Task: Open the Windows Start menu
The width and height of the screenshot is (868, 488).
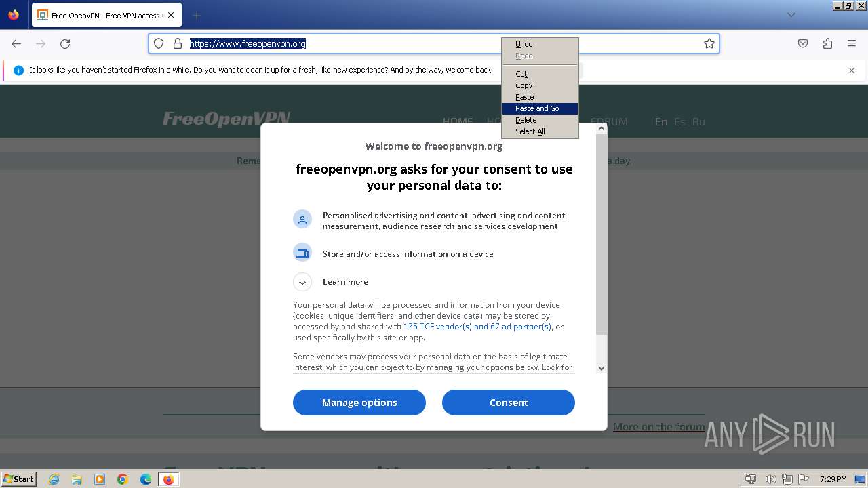Action: pyautogui.click(x=19, y=479)
